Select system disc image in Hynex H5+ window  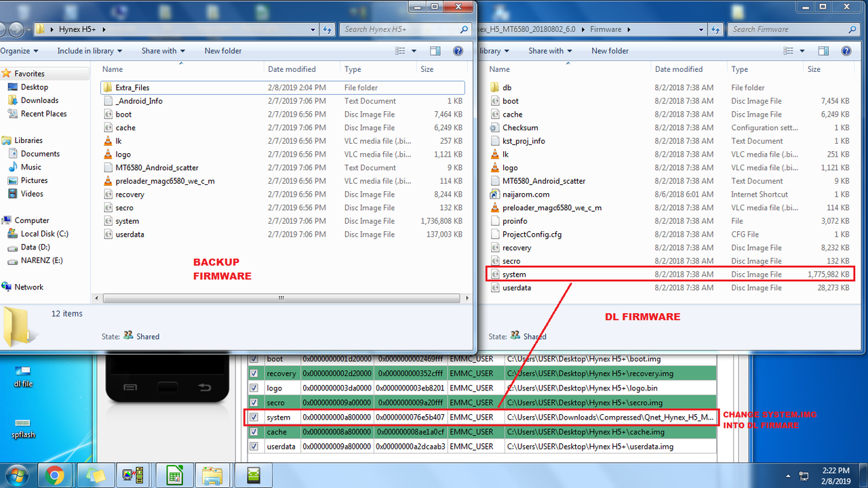pos(127,221)
